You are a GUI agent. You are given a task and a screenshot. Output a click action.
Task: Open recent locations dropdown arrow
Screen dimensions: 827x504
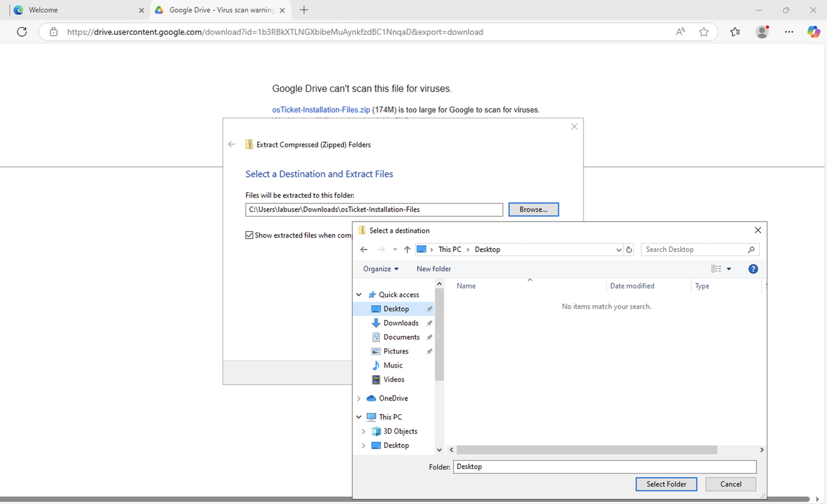coord(395,249)
